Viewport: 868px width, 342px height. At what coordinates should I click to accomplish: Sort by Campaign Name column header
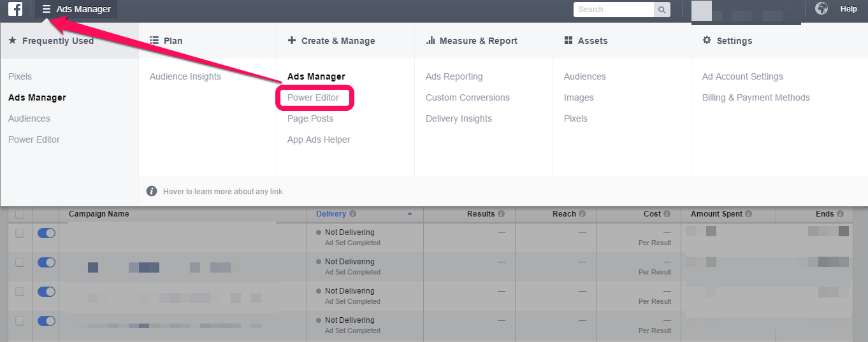pos(99,214)
